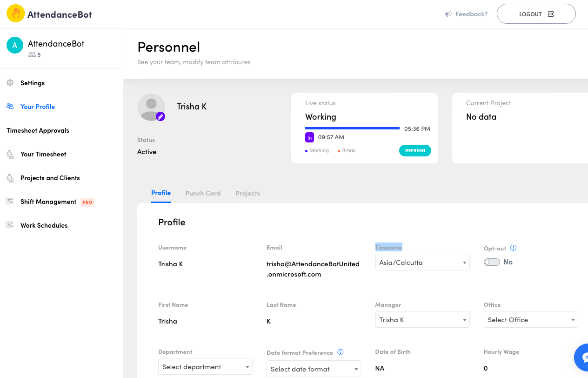Screen dimensions: 588x378
Task: Click the Break legend label
Action: coord(349,150)
